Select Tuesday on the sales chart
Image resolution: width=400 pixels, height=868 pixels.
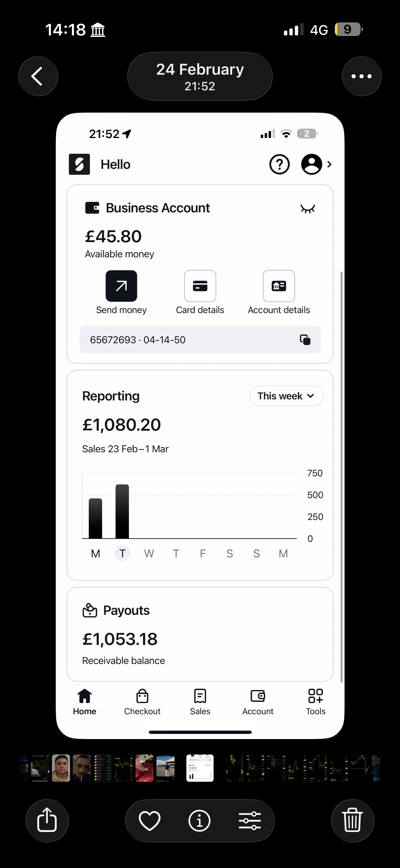coord(122,553)
